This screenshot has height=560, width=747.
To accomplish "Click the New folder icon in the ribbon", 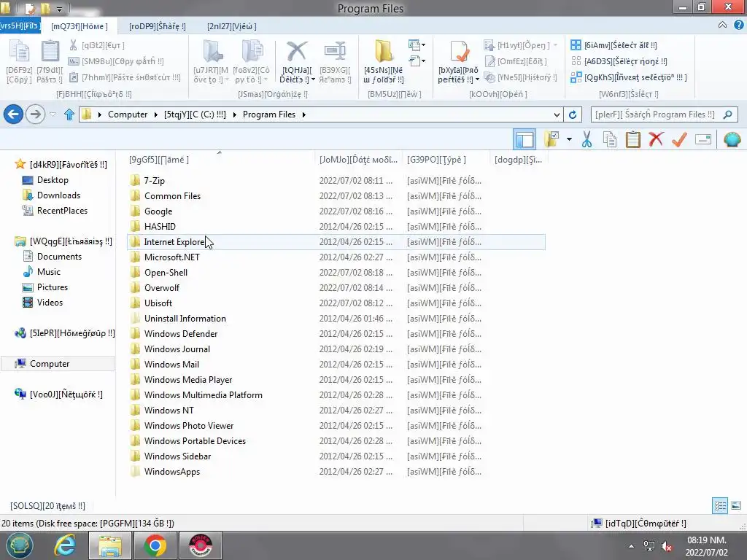I will coord(384,51).
